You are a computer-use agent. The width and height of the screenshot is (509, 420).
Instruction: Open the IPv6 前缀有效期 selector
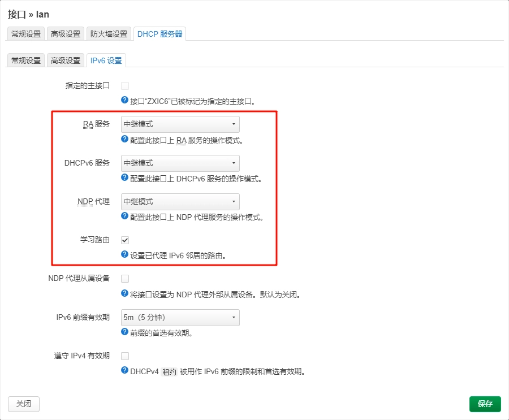pyautogui.click(x=180, y=318)
